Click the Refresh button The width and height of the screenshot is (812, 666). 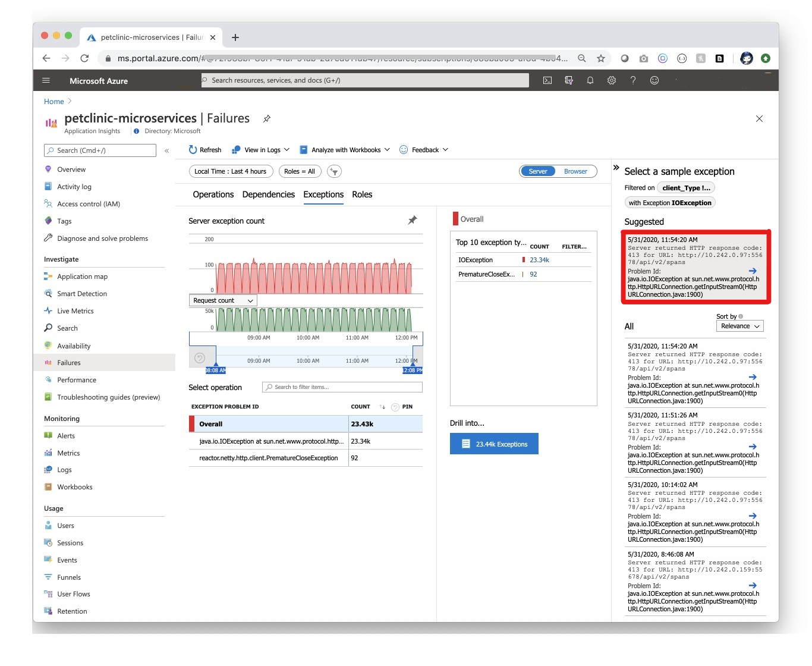click(204, 150)
